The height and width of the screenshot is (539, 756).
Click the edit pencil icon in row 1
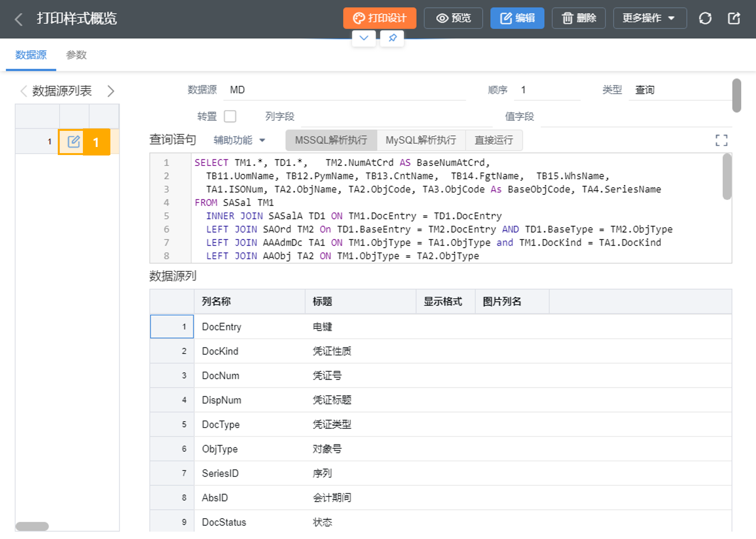73,142
